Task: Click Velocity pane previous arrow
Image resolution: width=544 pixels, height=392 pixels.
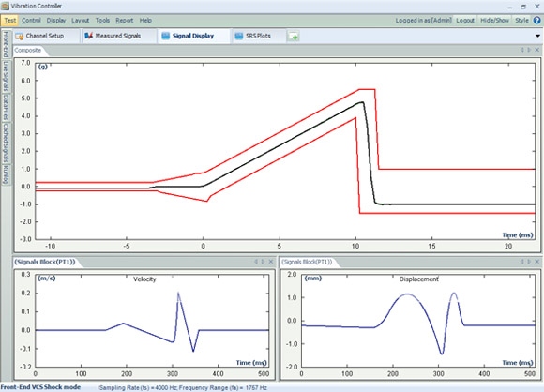Action: [256, 262]
